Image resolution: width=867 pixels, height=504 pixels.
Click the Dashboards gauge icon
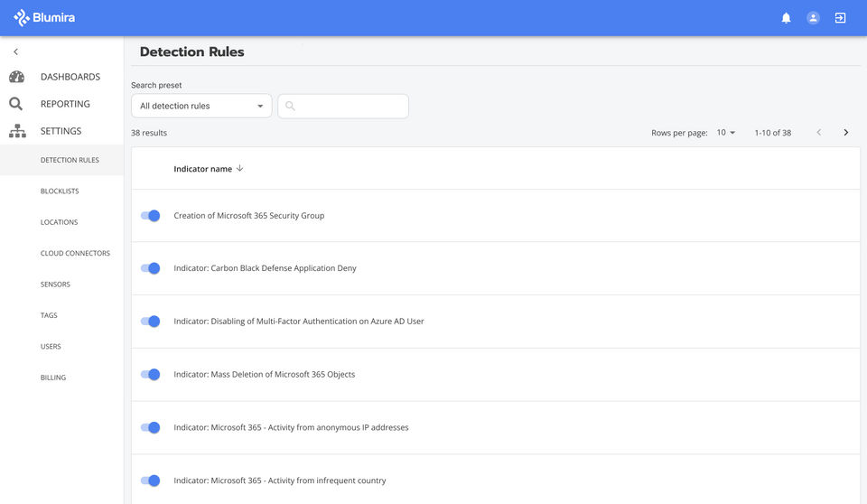pyautogui.click(x=16, y=77)
